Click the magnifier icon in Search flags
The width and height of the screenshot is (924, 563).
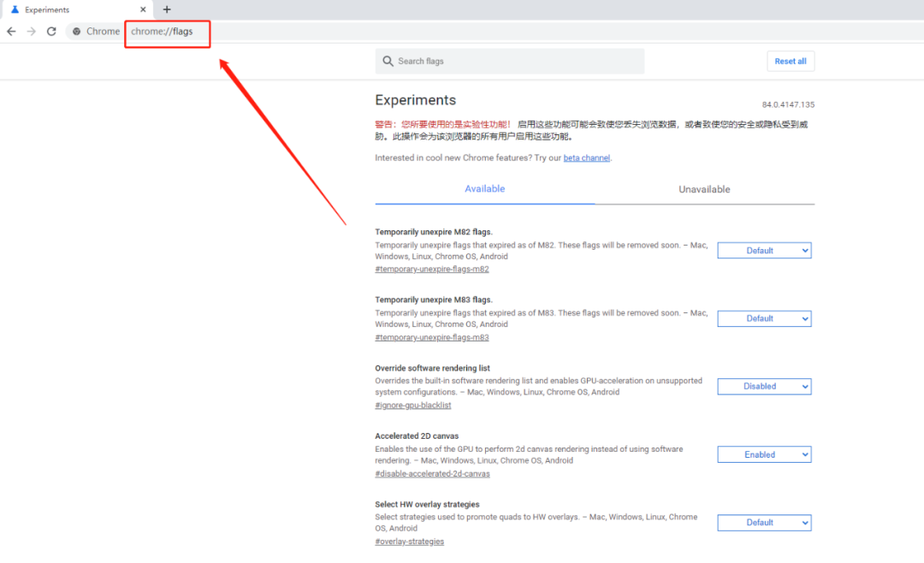pyautogui.click(x=388, y=61)
